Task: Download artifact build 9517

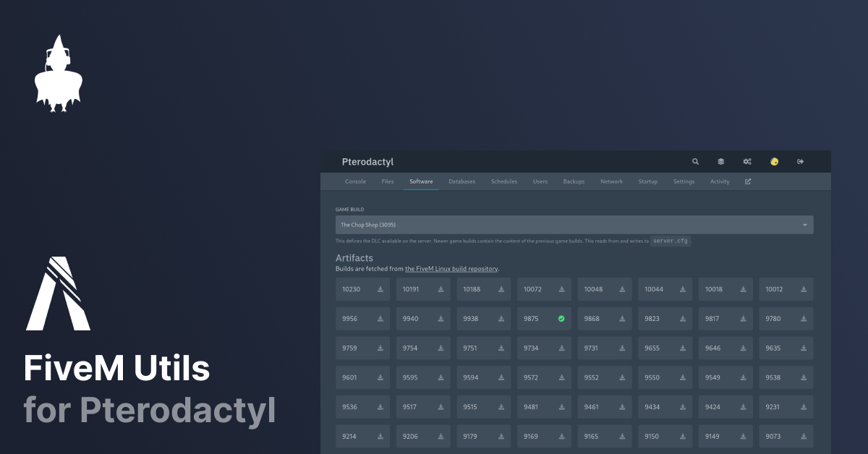Action: (x=441, y=407)
